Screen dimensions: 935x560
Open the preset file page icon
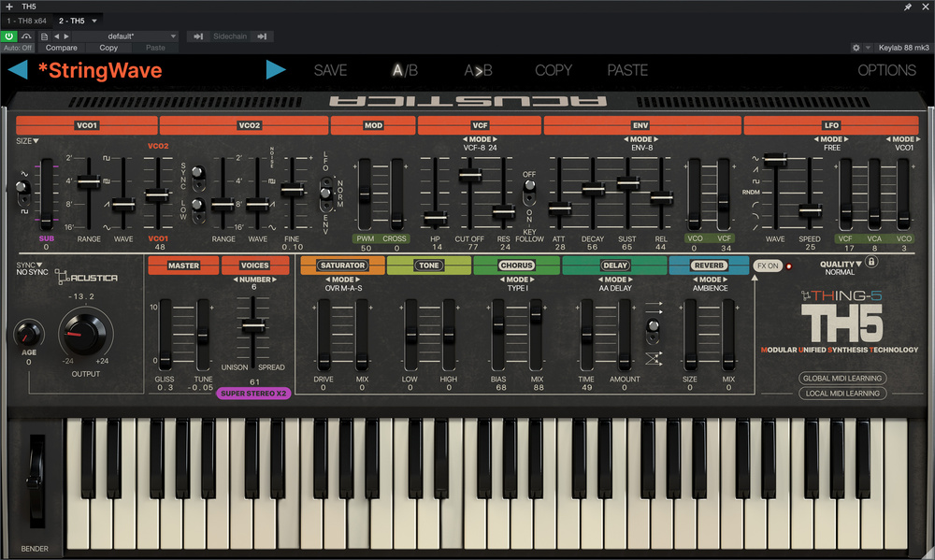tap(45, 36)
